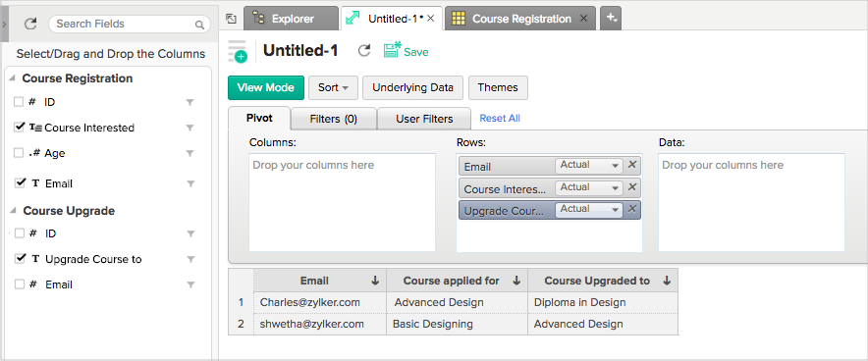Remove Email from Rows with its X icon
Image resolution: width=868 pixels, height=361 pixels.
(x=631, y=166)
